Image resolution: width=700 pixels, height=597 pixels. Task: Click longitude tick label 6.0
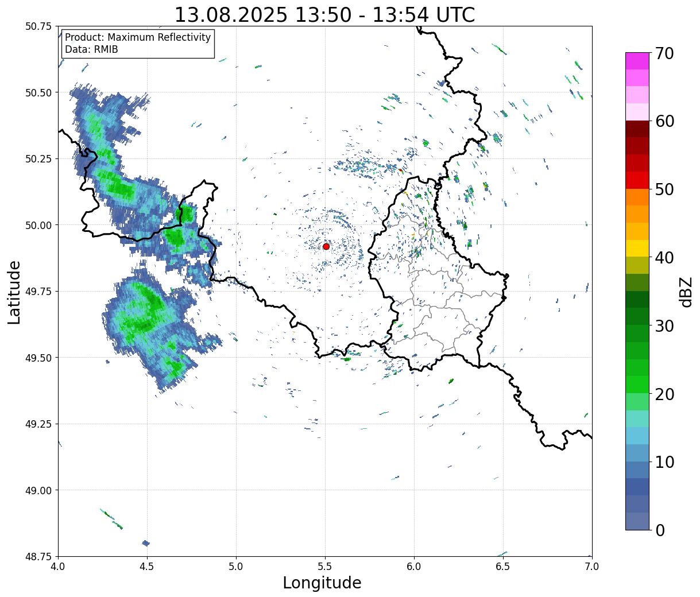tap(414, 567)
